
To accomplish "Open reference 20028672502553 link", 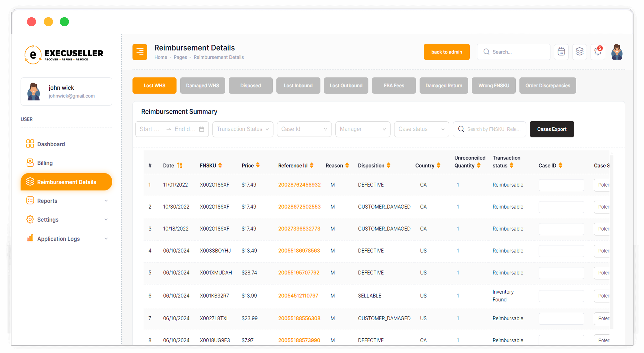I will pyautogui.click(x=299, y=207).
